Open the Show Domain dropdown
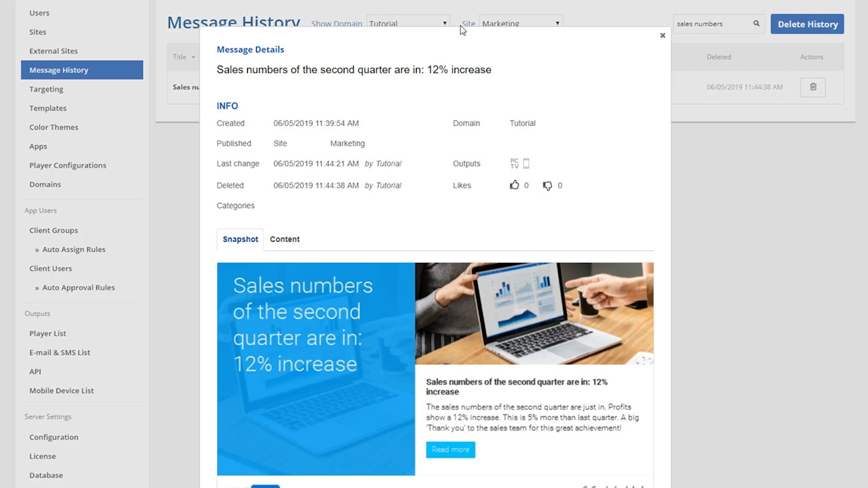This screenshot has height=488, width=868. (x=408, y=22)
